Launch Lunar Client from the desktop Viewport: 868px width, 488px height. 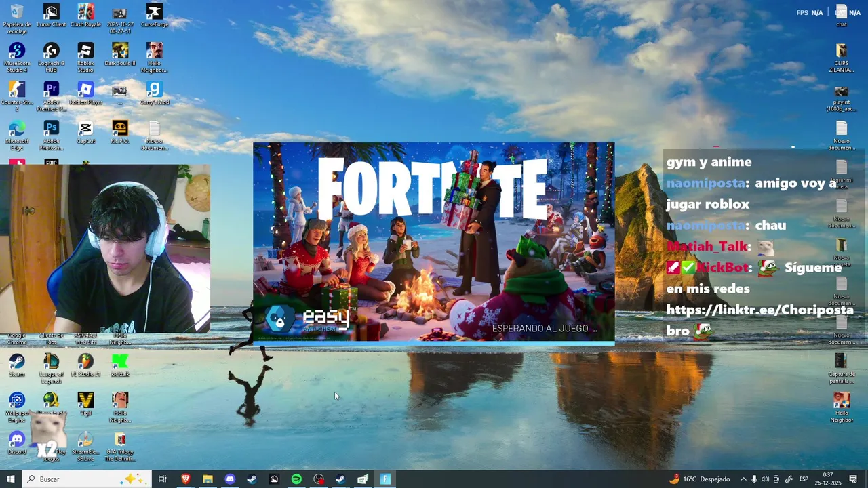(x=52, y=16)
